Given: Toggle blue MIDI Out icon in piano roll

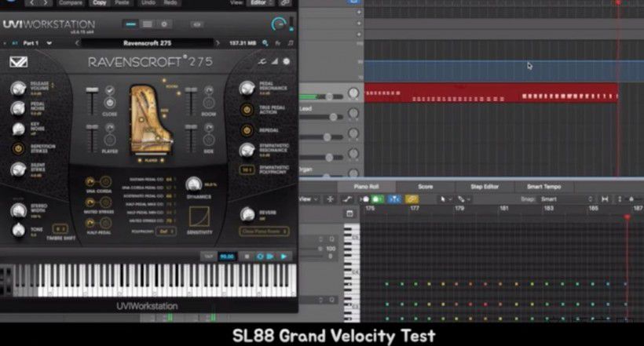Looking at the screenshot, I should pyautogui.click(x=394, y=199).
